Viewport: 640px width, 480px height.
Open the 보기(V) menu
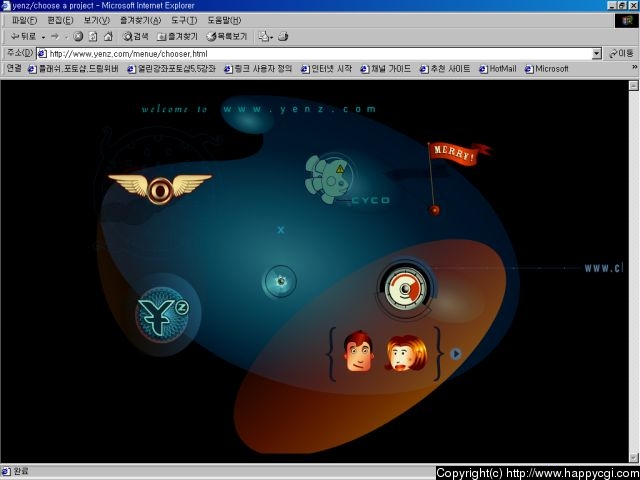coord(97,20)
